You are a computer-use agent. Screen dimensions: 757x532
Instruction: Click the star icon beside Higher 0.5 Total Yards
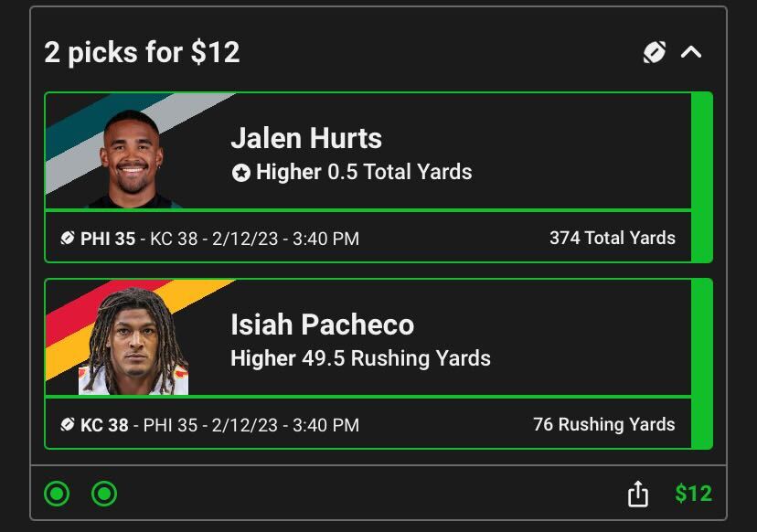240,172
